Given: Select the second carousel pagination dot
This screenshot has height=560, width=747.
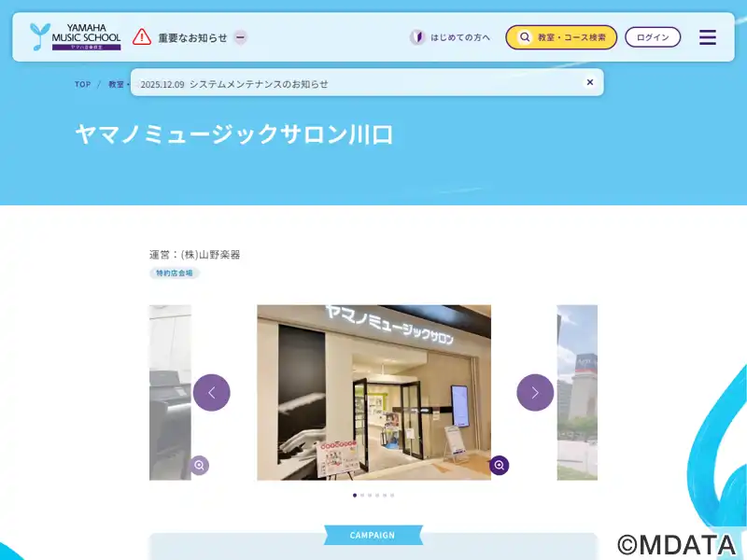Looking at the screenshot, I should point(362,496).
